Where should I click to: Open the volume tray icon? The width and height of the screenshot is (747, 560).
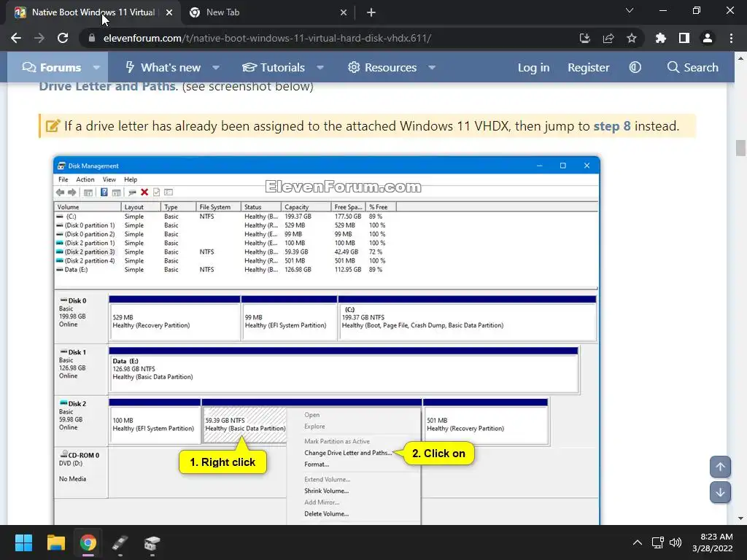[676, 542]
